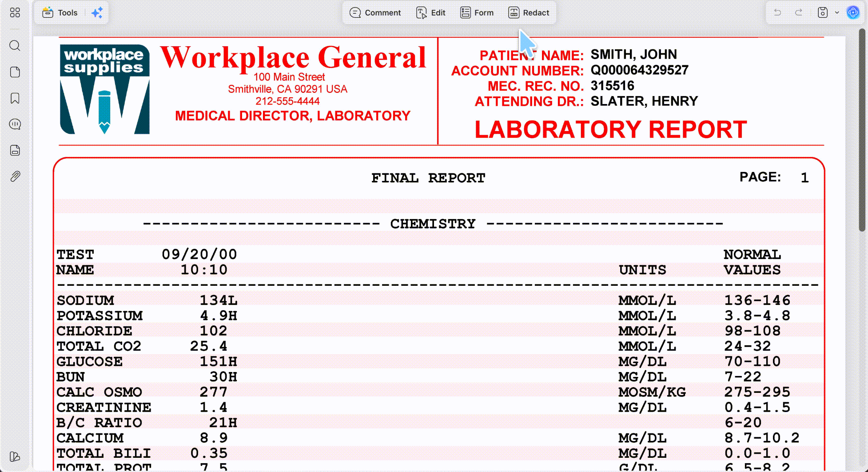Image resolution: width=868 pixels, height=472 pixels.
Task: Click the test date 09/20/00
Action: pyautogui.click(x=199, y=254)
